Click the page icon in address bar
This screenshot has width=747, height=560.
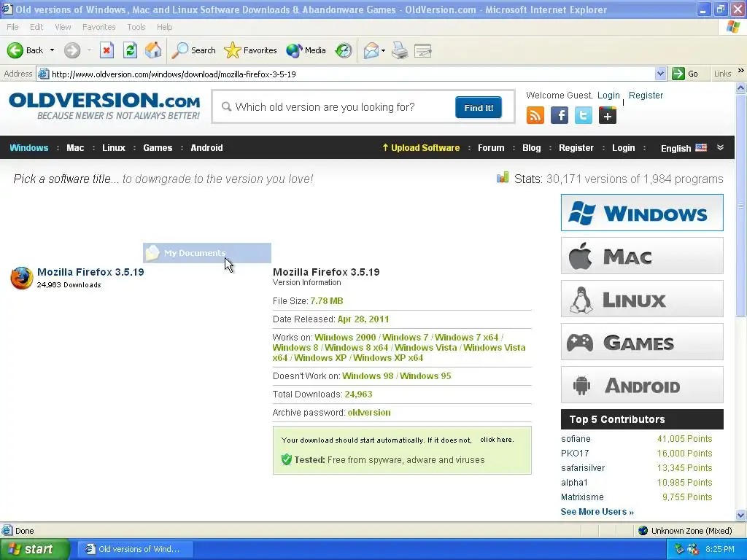coord(43,74)
